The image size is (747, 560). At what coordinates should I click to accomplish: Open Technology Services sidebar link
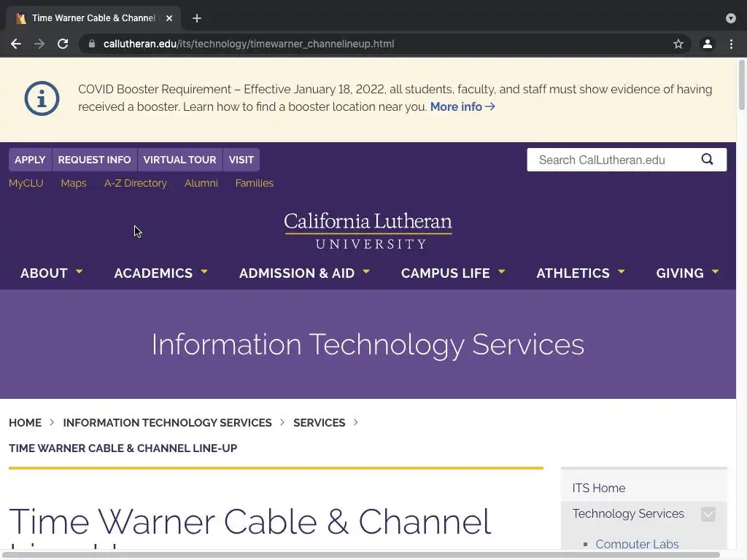coord(628,514)
